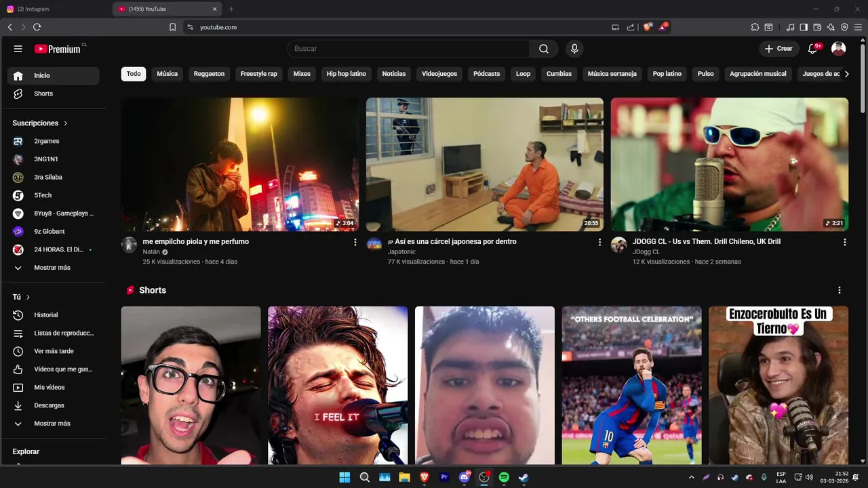Viewport: 868px width, 488px height.
Task: Open the 9z Globant channel
Action: coord(54,231)
